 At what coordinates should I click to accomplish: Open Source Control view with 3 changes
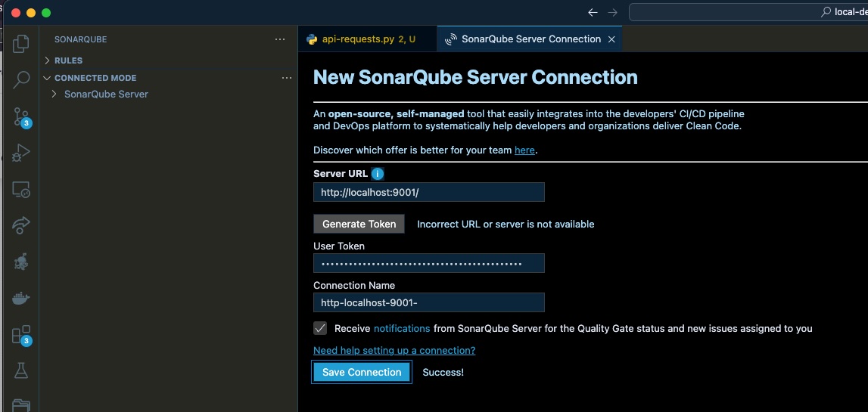[x=21, y=116]
